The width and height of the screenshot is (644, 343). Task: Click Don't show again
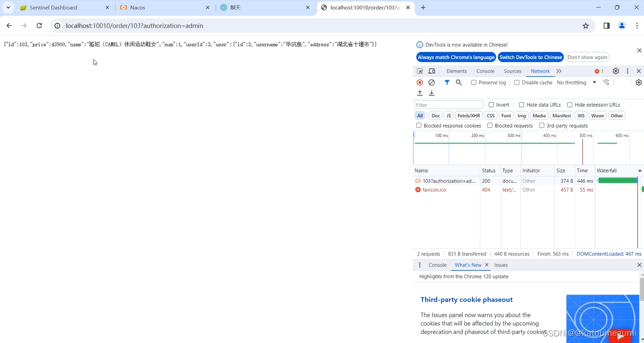(x=587, y=57)
